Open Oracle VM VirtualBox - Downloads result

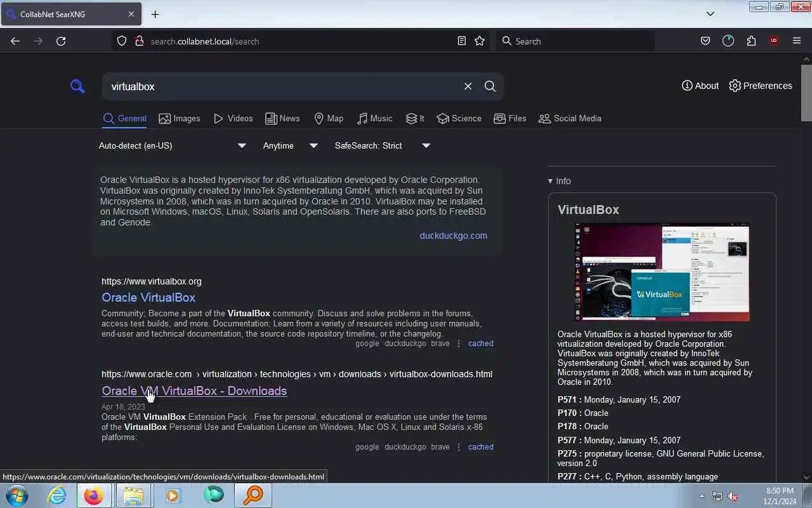point(194,391)
